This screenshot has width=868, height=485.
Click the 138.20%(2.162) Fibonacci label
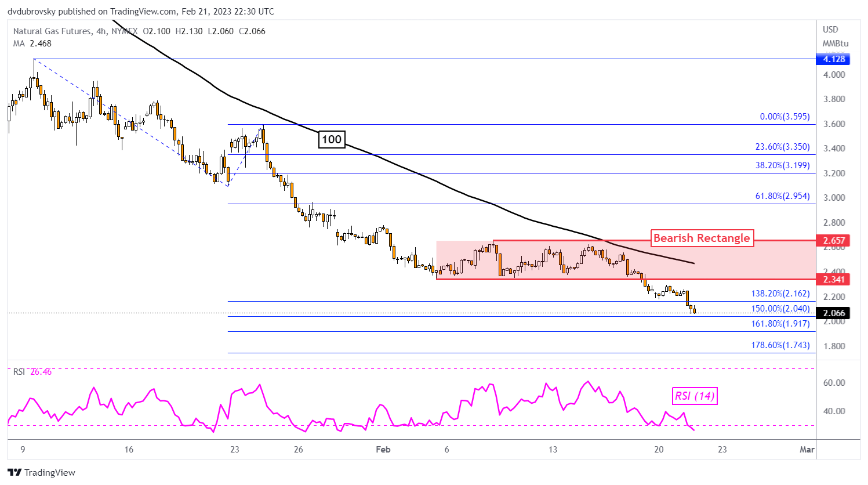click(x=780, y=294)
